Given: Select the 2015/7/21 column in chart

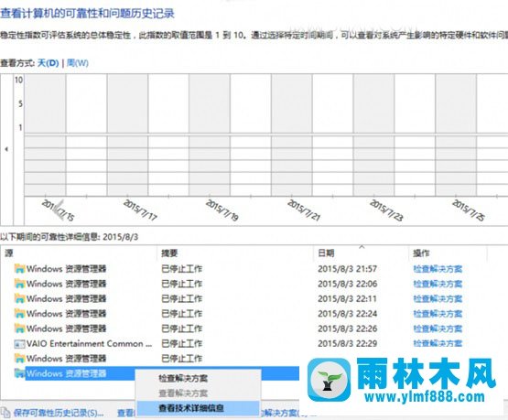Looking at the screenshot, I should 292,135.
